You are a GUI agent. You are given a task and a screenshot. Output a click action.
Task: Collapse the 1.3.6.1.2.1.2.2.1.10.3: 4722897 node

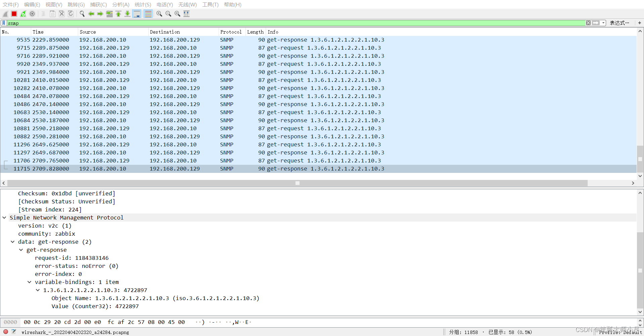[38, 290]
